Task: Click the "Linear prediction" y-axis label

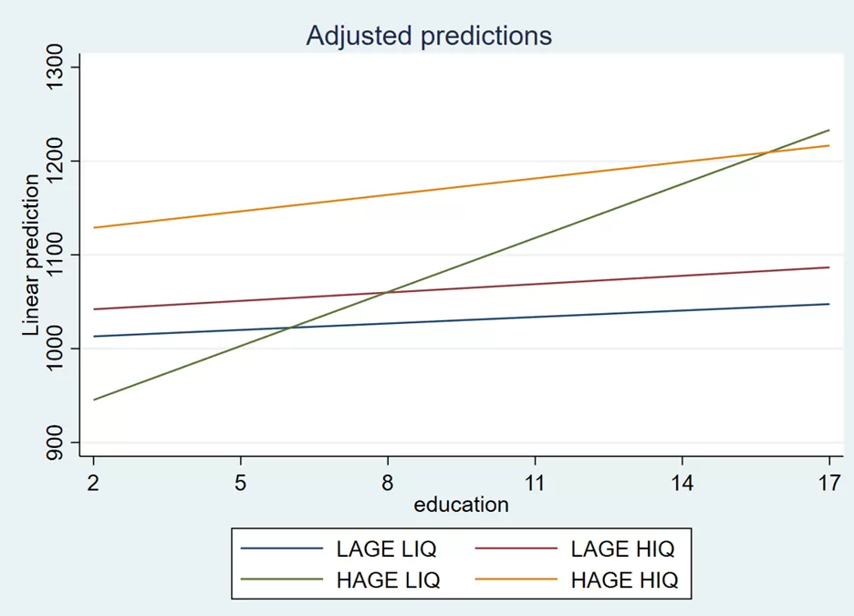Action: pyautogui.click(x=31, y=256)
